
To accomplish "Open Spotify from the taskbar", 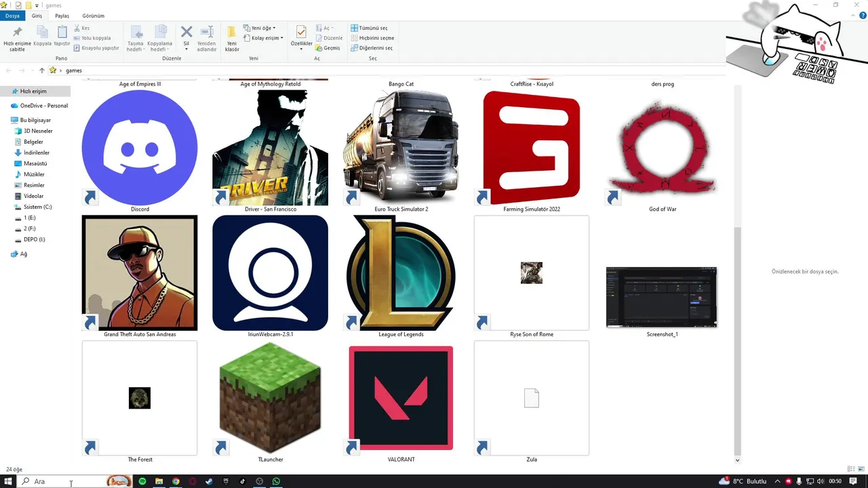I will point(142,481).
